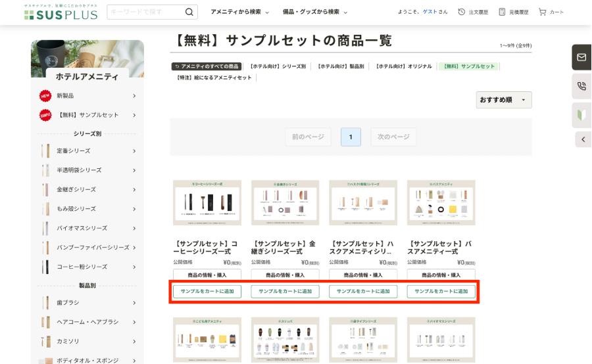Click the バイオマスシリーズ product icon
Image resolution: width=592 pixels, height=364 pixels.
(45, 228)
